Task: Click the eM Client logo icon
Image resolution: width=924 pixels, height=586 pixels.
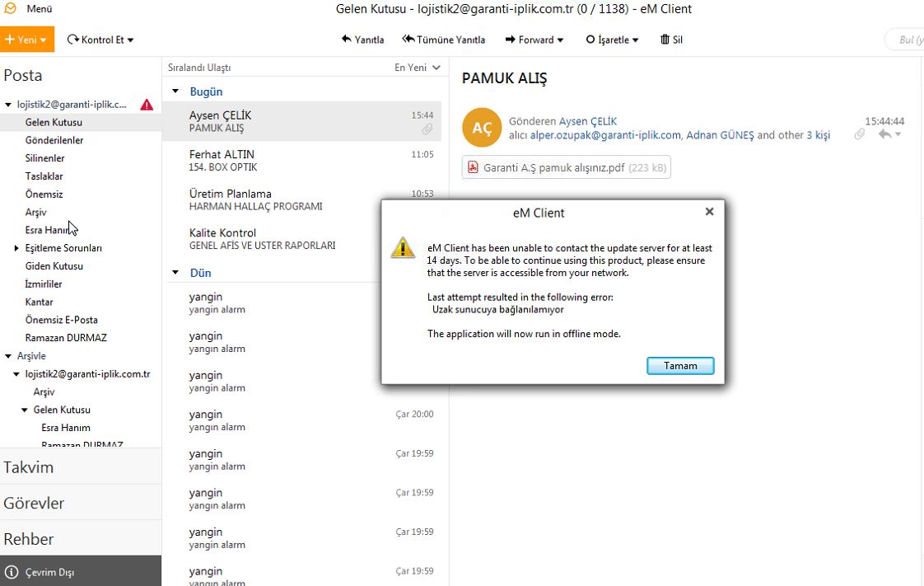Action: tap(10, 8)
